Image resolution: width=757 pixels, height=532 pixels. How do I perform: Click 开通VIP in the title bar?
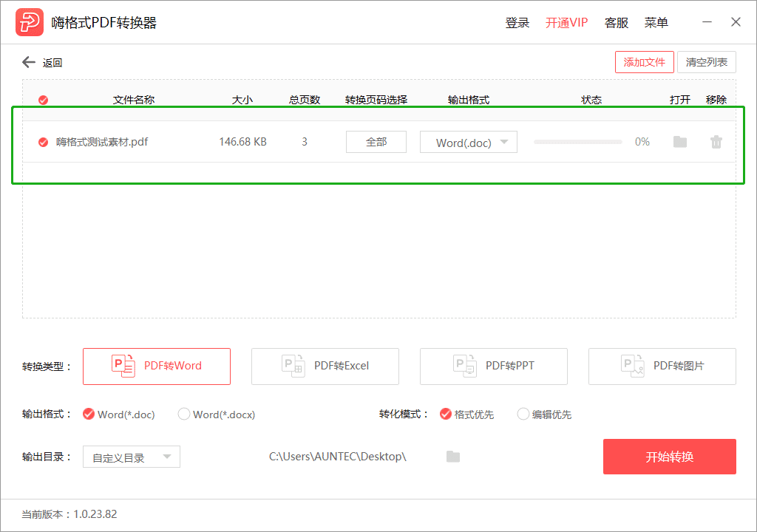tap(566, 23)
